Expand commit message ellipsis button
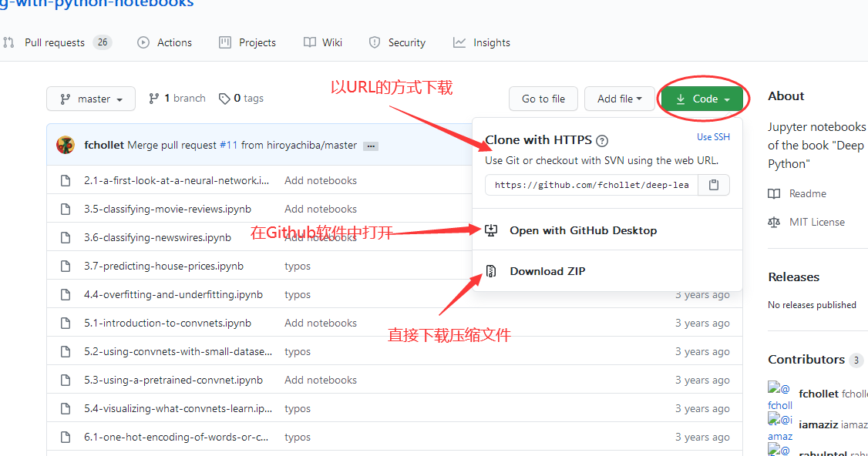The width and height of the screenshot is (868, 456). 371,146
